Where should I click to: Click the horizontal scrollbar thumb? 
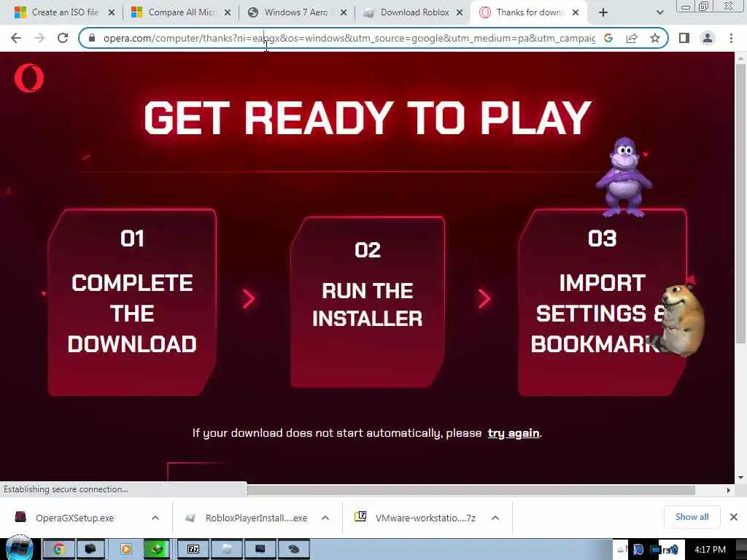point(471,490)
